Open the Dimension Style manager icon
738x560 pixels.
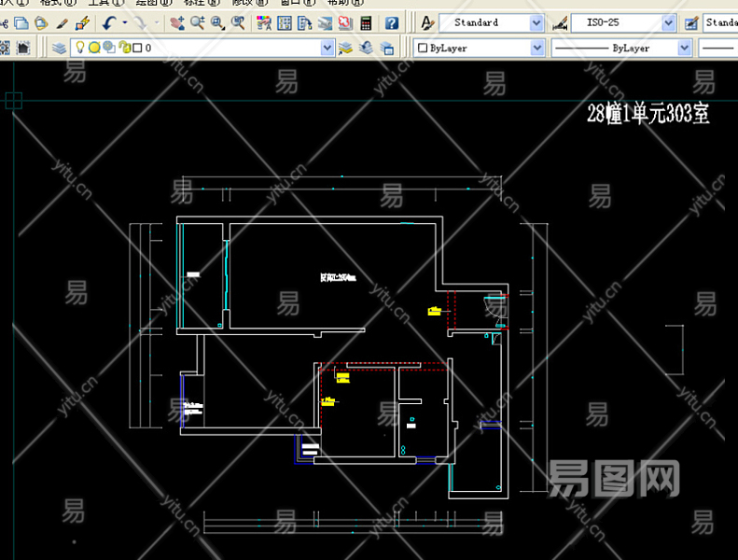[560, 22]
